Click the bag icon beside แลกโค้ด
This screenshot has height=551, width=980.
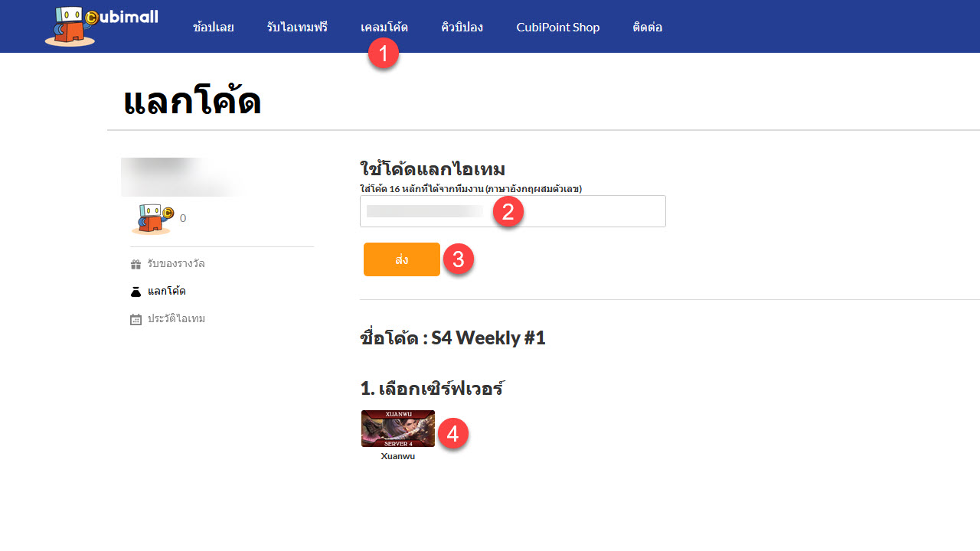point(136,292)
